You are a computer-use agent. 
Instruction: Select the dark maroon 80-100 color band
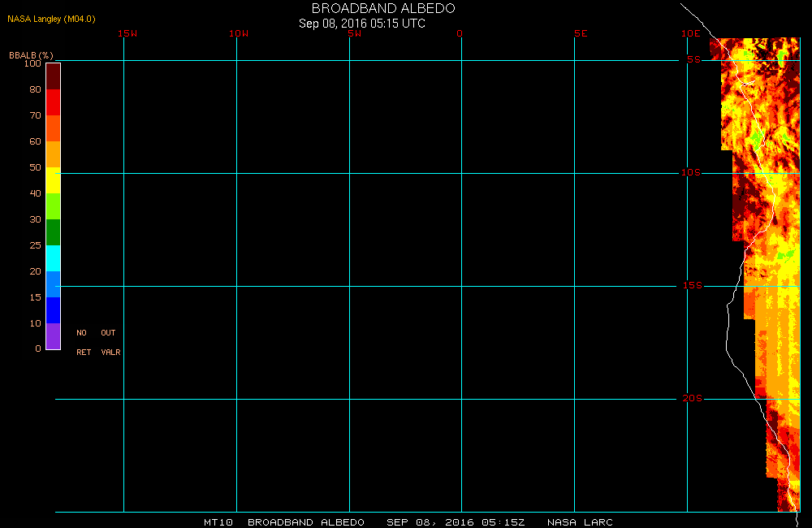[x=54, y=76]
